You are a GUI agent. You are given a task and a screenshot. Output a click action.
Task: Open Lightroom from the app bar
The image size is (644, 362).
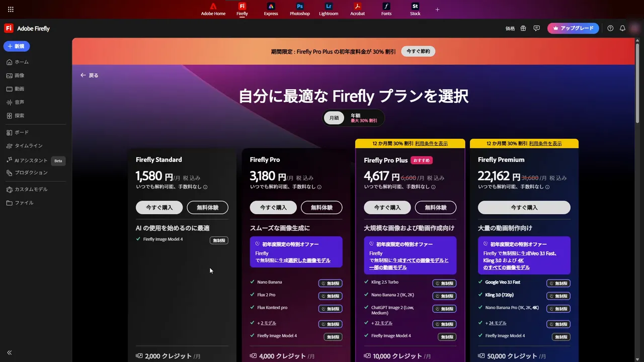click(329, 9)
